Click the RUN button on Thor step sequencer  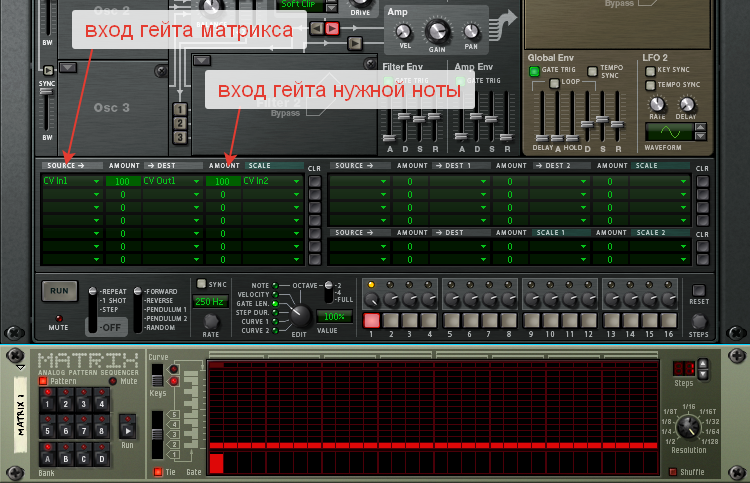pos(59,291)
